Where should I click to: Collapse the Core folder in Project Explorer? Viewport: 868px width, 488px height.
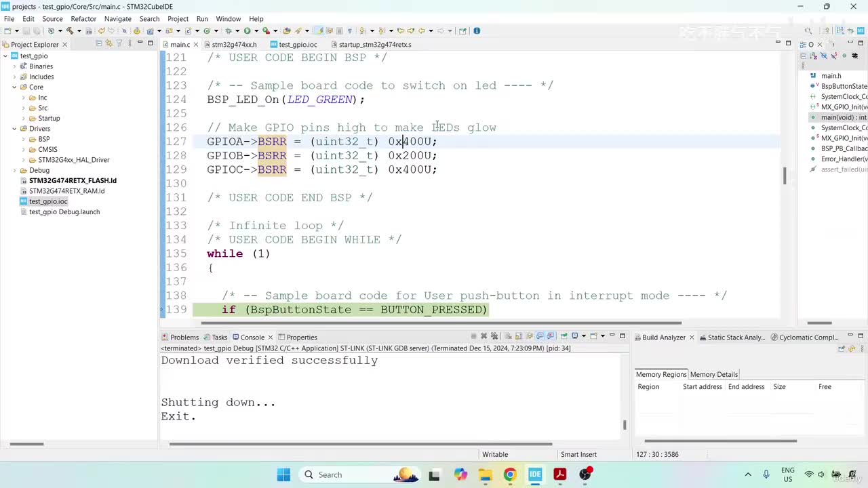[x=14, y=87]
